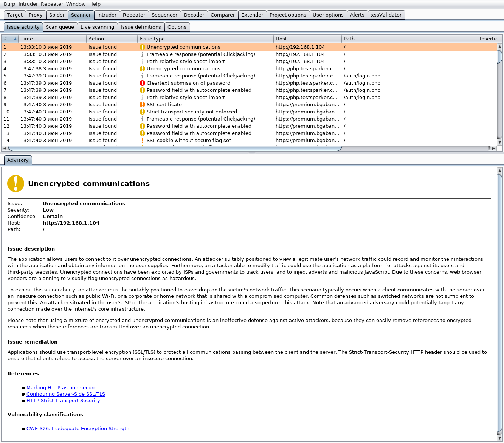Switch to the Sequencer tab

[164, 15]
